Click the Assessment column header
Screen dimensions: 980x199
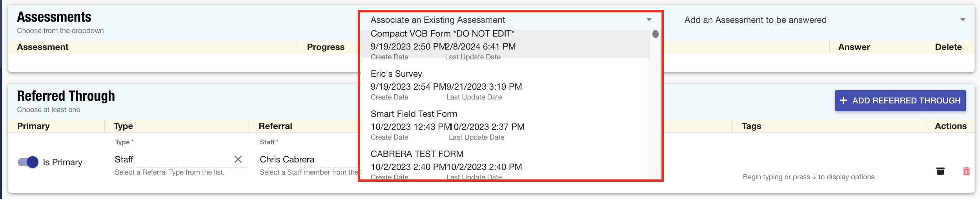tap(43, 47)
